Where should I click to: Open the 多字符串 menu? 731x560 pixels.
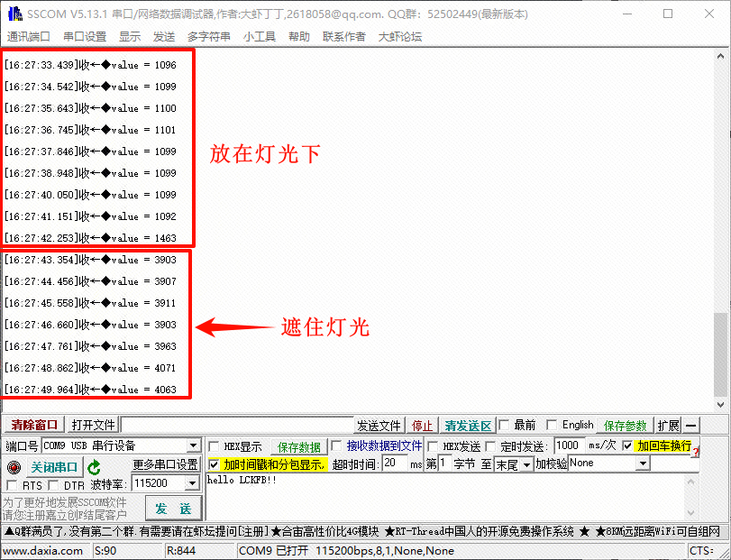click(x=208, y=36)
